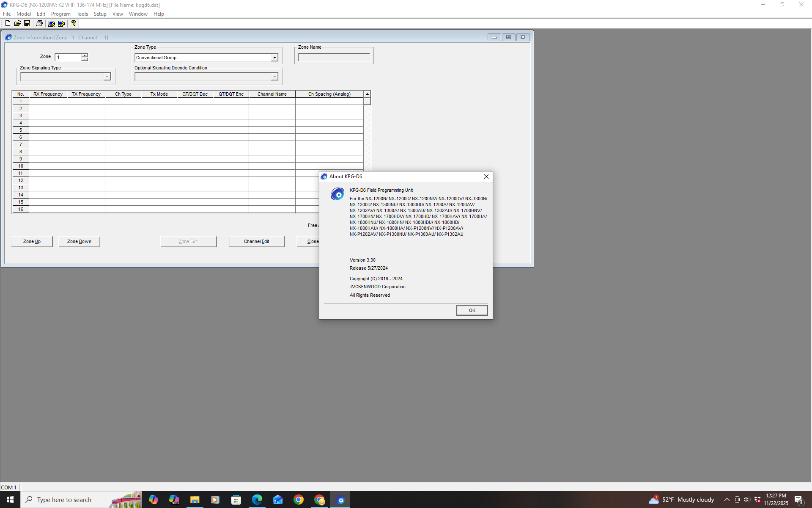Screen dimensions: 812x508
Task: Click the Zone Down button
Action: 79,241
